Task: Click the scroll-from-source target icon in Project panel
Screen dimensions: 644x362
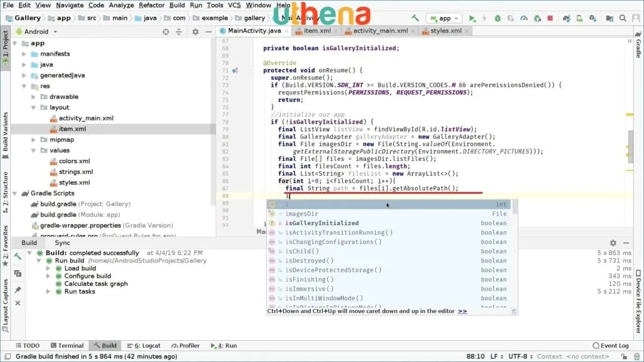Action: [166, 32]
